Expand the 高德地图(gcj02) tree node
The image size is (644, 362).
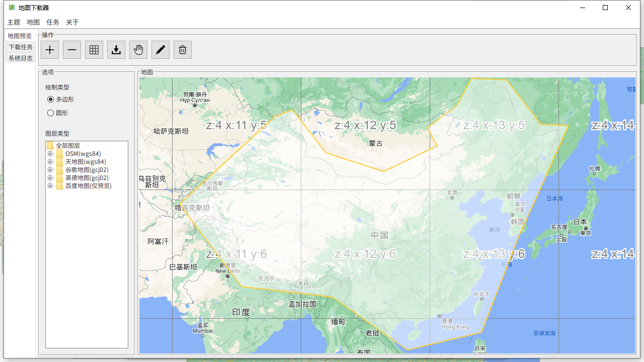(x=50, y=178)
